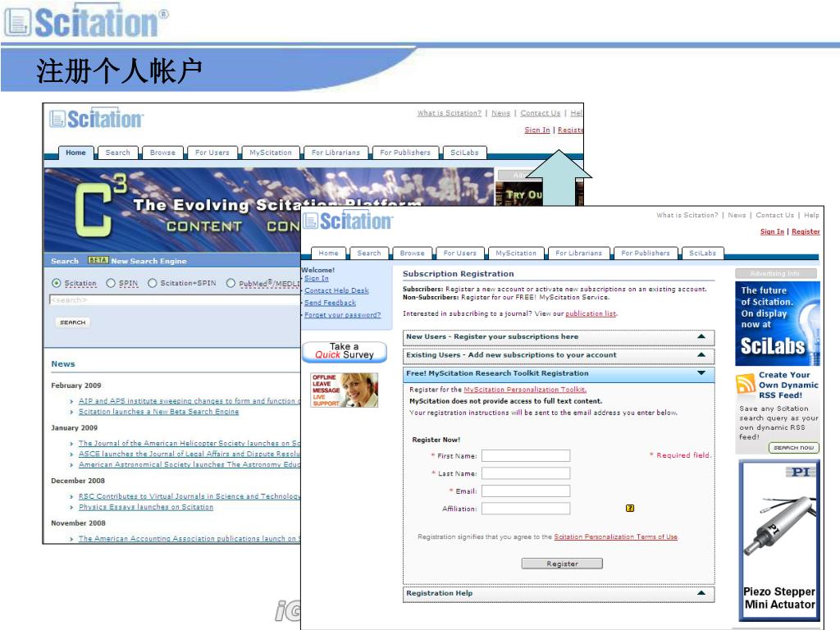The width and height of the screenshot is (840, 630).
Task: Click Sign In link at top of registration page
Action: [x=772, y=231]
